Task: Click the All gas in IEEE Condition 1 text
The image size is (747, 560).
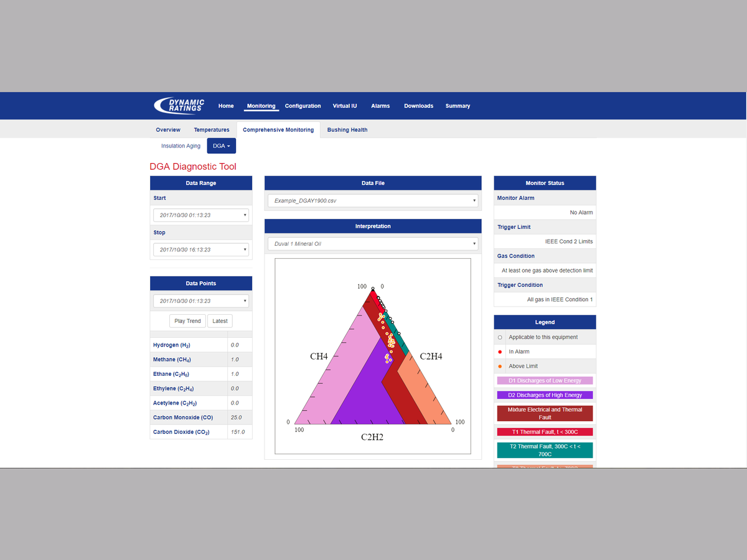Action: click(x=560, y=300)
